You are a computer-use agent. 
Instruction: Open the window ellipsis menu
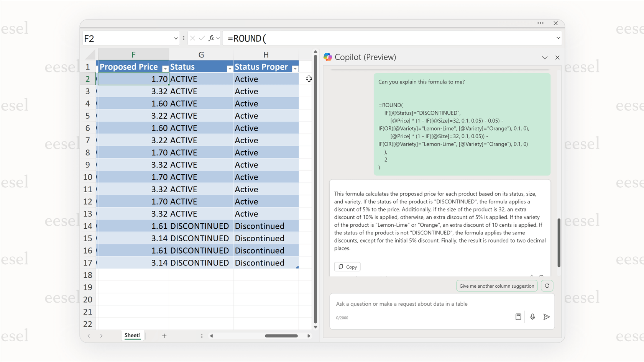click(540, 23)
